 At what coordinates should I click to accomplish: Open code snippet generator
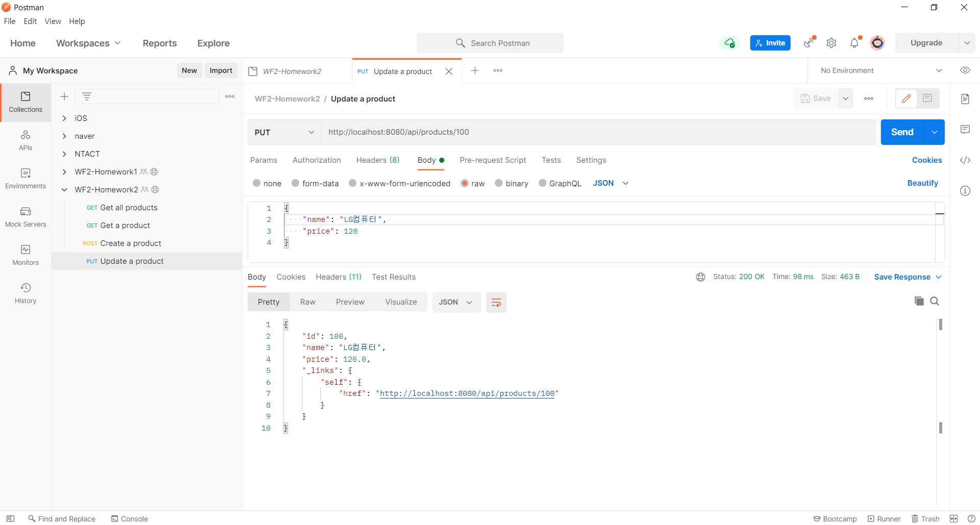[x=965, y=160]
